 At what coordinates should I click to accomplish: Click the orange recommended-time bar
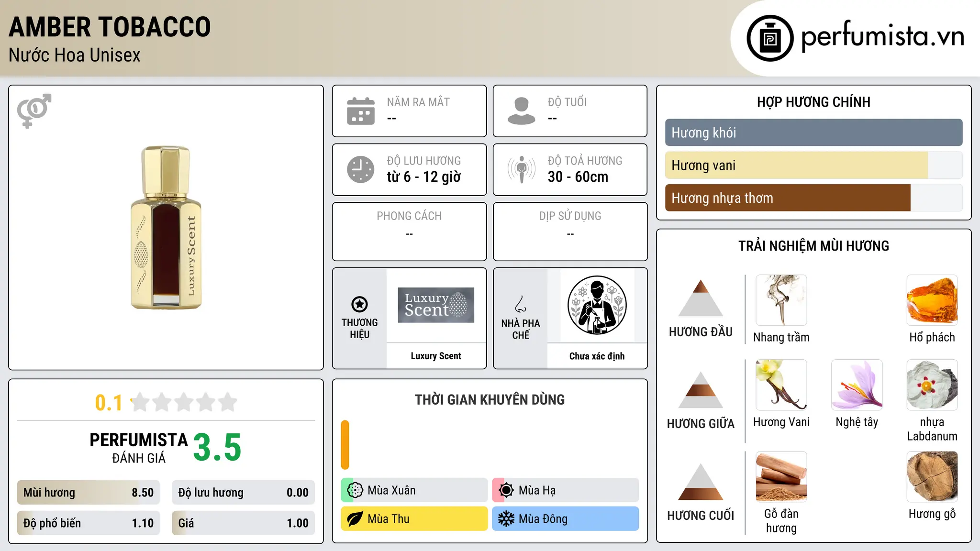point(345,445)
